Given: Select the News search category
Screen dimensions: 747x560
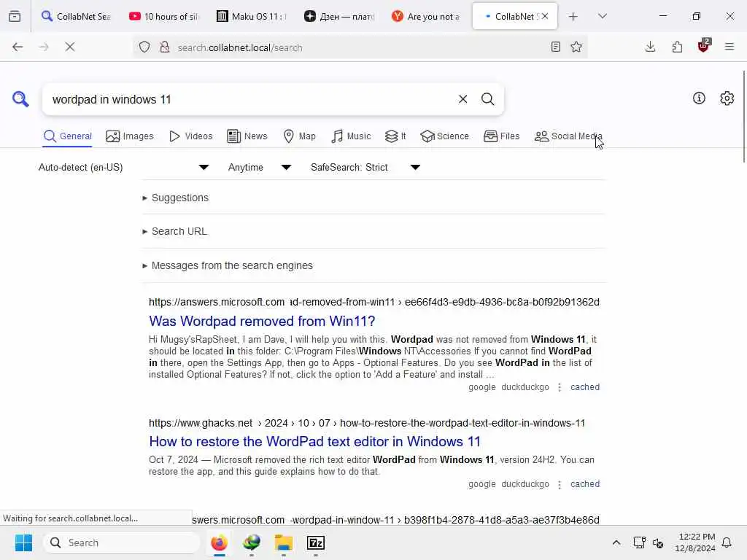Looking at the screenshot, I should (x=247, y=136).
